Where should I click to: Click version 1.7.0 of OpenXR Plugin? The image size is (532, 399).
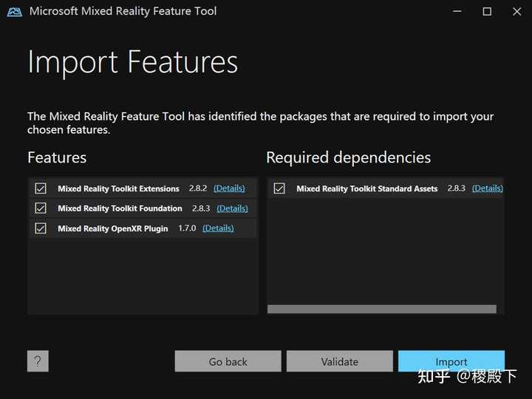[187, 228]
